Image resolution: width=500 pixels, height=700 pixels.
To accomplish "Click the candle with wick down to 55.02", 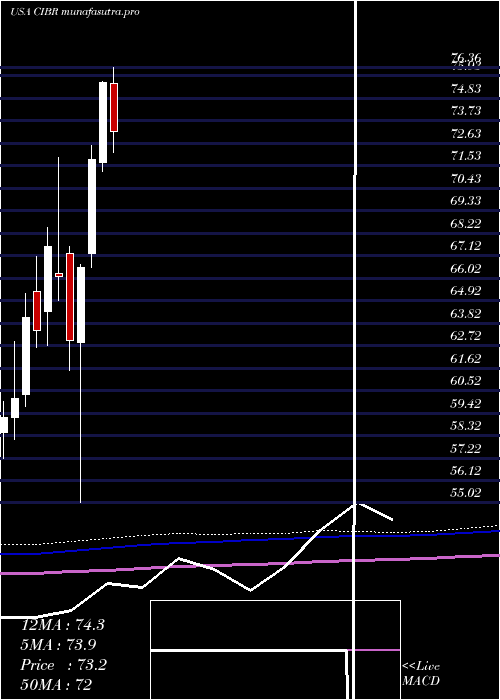I will pyautogui.click(x=81, y=305).
